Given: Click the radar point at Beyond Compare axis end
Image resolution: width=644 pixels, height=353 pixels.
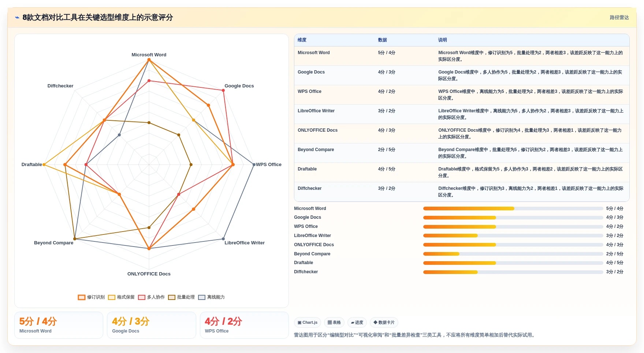Looking at the screenshot, I should [75, 239].
